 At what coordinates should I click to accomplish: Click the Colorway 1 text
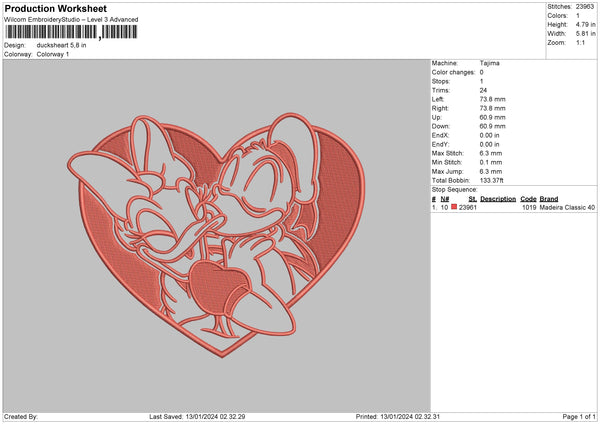tap(53, 54)
